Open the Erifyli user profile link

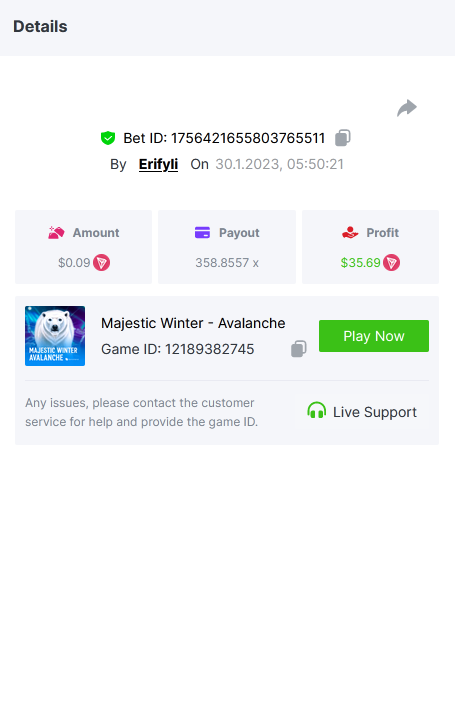158,164
